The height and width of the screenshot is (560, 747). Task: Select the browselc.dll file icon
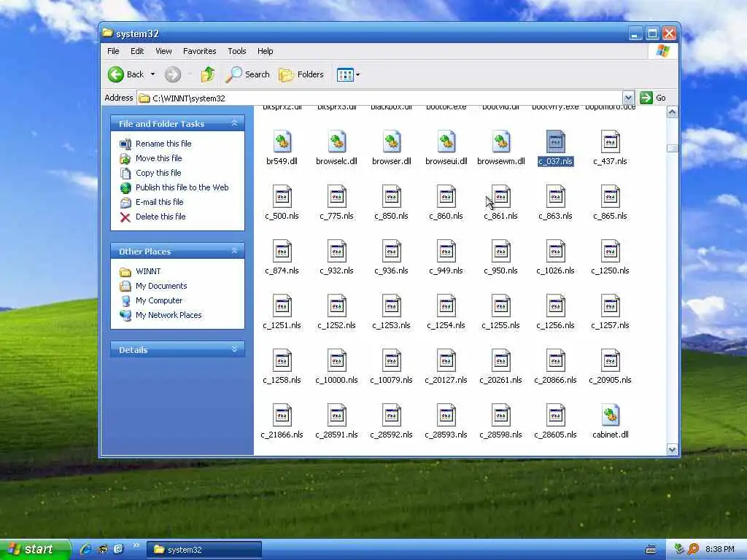click(337, 141)
